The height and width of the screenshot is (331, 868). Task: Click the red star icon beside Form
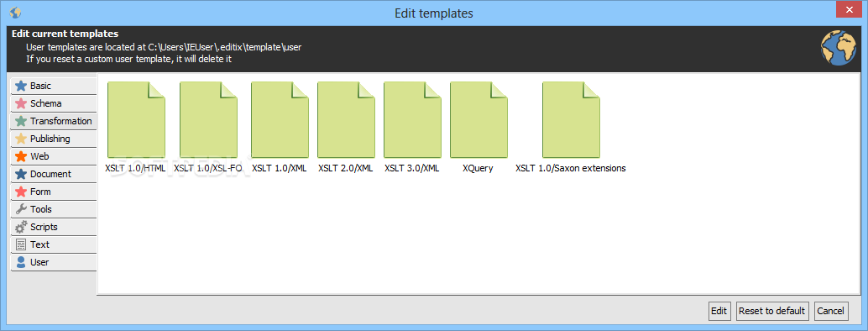pyautogui.click(x=21, y=192)
